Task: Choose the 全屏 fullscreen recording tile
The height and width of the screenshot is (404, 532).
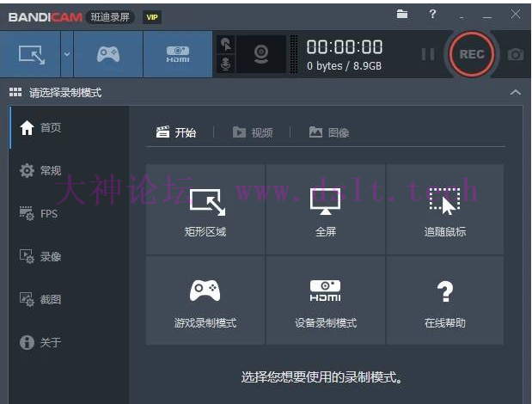Action: (326, 211)
